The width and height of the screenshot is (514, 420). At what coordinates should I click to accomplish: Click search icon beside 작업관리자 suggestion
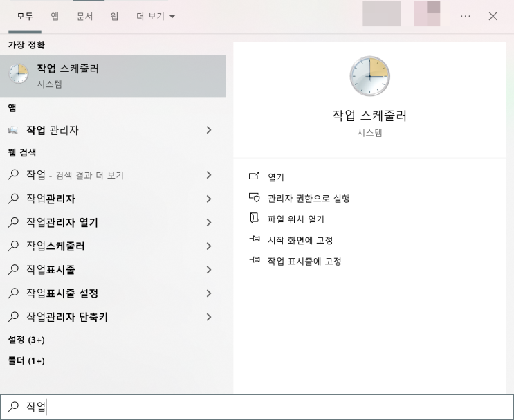[12, 199]
